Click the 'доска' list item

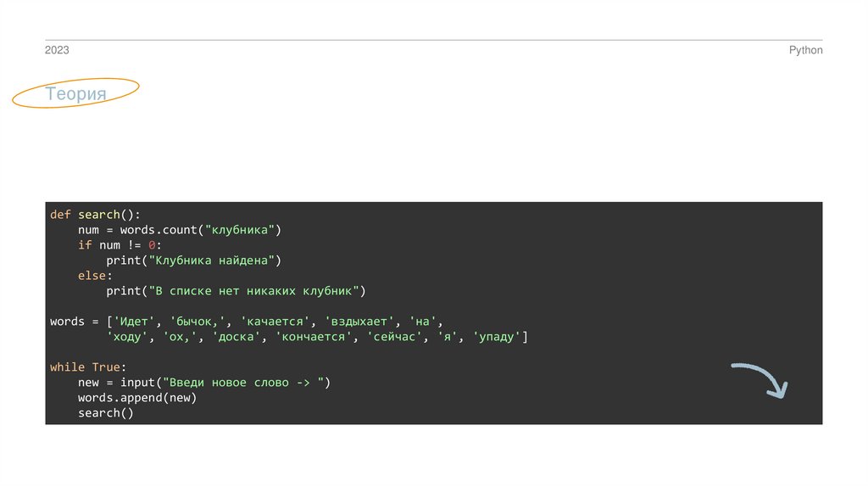tap(236, 337)
